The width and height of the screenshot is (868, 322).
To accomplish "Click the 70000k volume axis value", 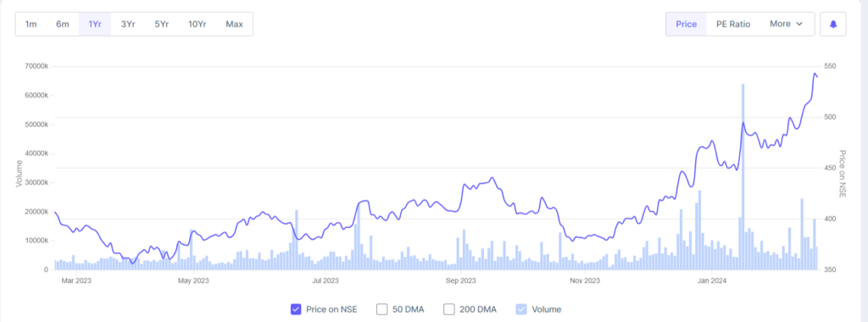I will (37, 66).
